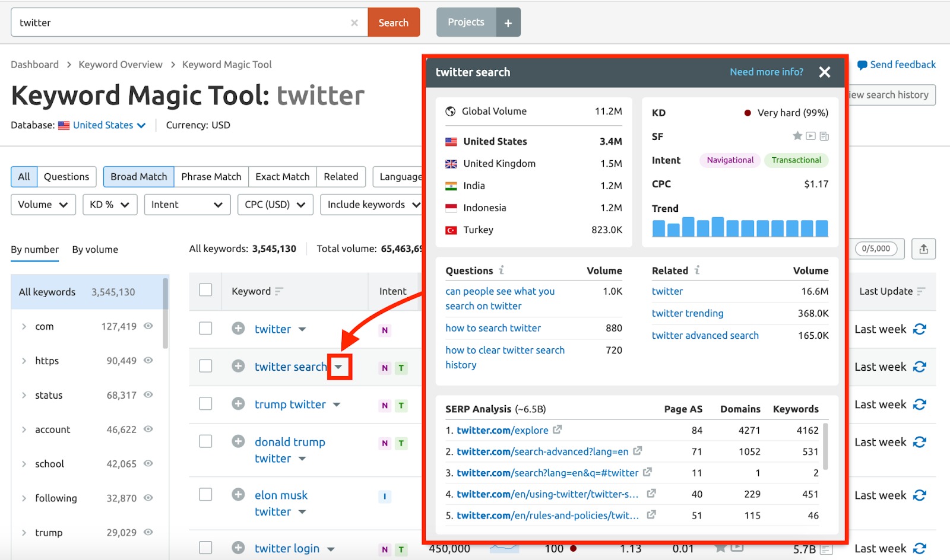Image resolution: width=950 pixels, height=560 pixels.
Task: Expand the 'trump twitter' keyword details arrow
Action: pyautogui.click(x=337, y=405)
